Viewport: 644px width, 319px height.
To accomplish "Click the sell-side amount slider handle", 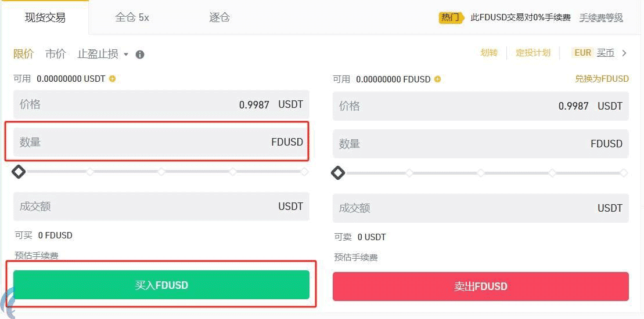I will click(338, 173).
